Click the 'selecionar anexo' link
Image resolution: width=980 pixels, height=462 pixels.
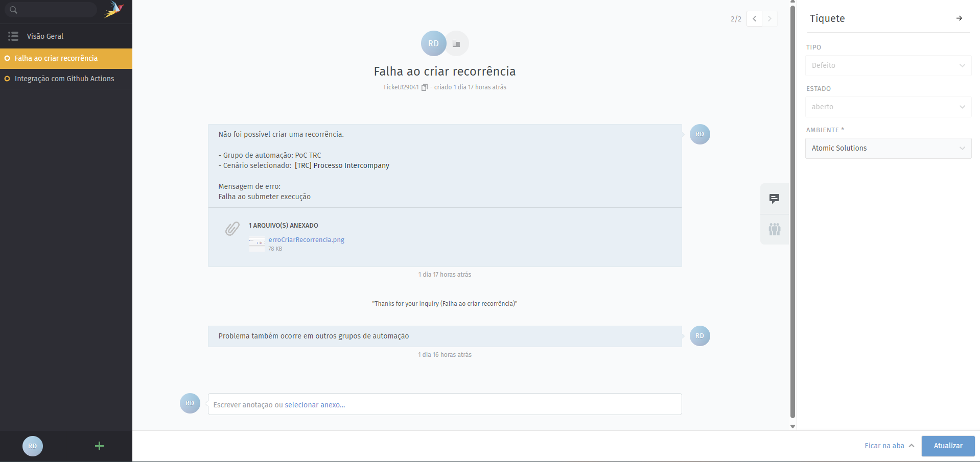315,405
